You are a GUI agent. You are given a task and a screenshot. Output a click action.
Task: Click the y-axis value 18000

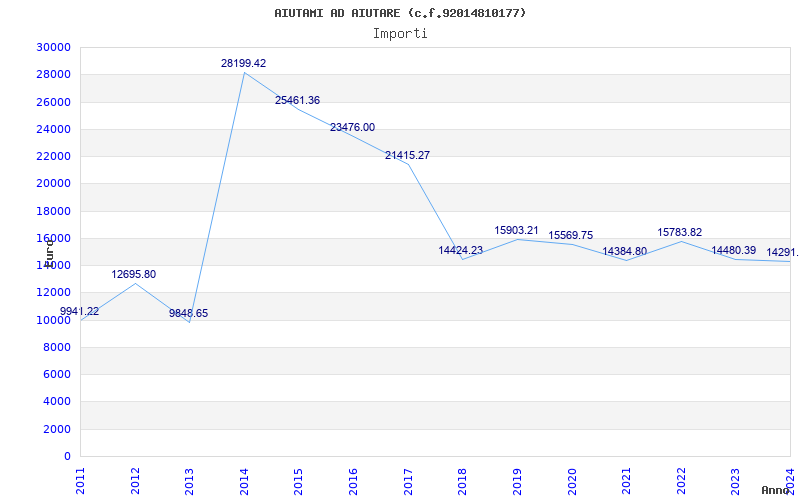[x=53, y=211]
